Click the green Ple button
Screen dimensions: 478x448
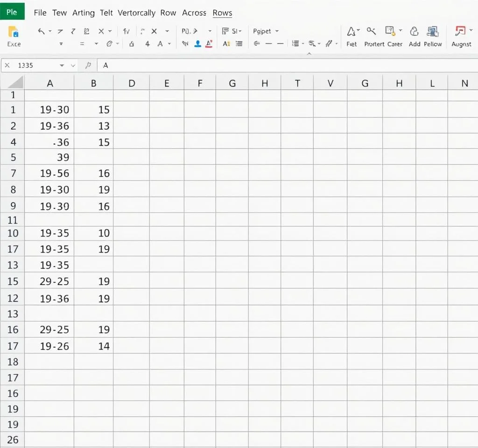[x=12, y=12]
